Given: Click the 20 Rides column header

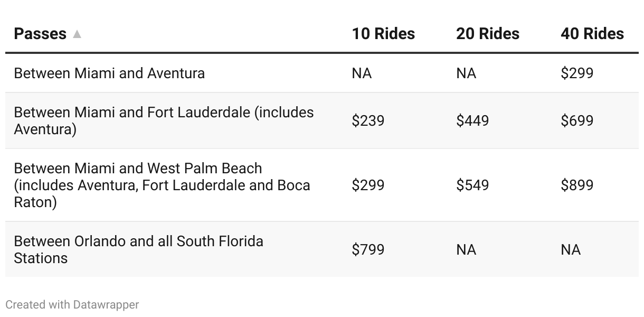Looking at the screenshot, I should [488, 34].
